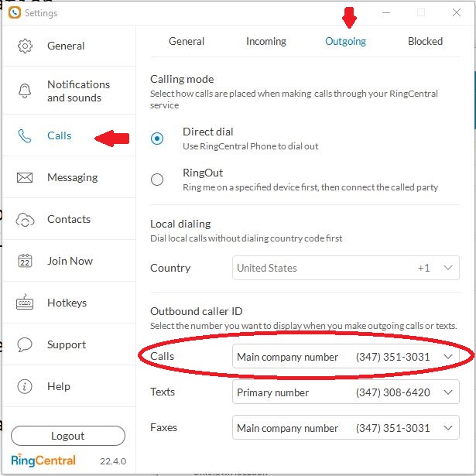Click the RingCentral logo text
Image resolution: width=476 pixels, height=476 pixels.
tap(44, 461)
